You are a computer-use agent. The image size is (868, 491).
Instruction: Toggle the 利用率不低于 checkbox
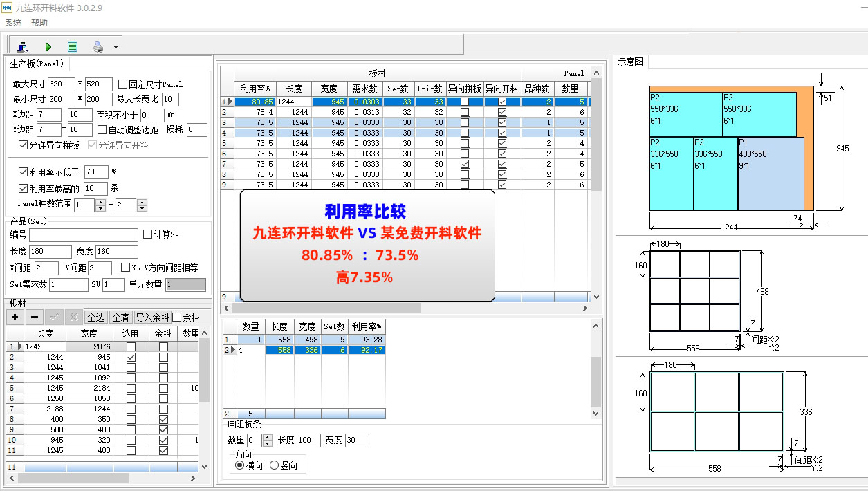pos(24,172)
